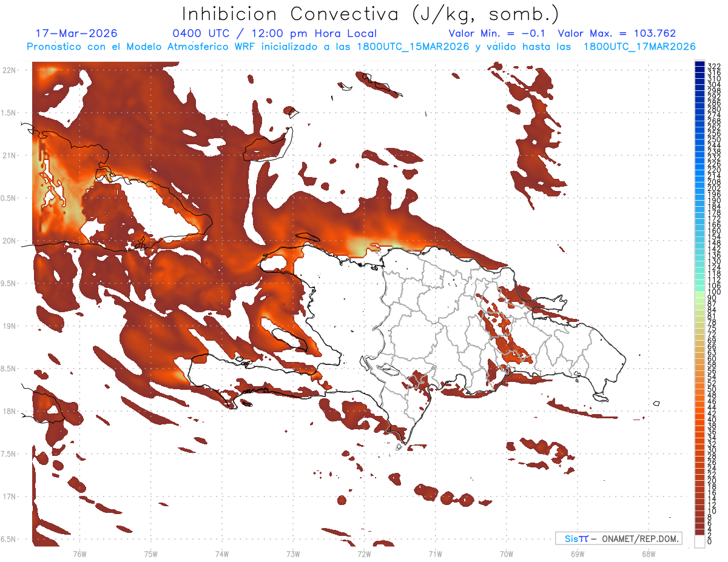Click the 'SisTT - ONAMET/REP.DOM.' credit box

(x=619, y=538)
